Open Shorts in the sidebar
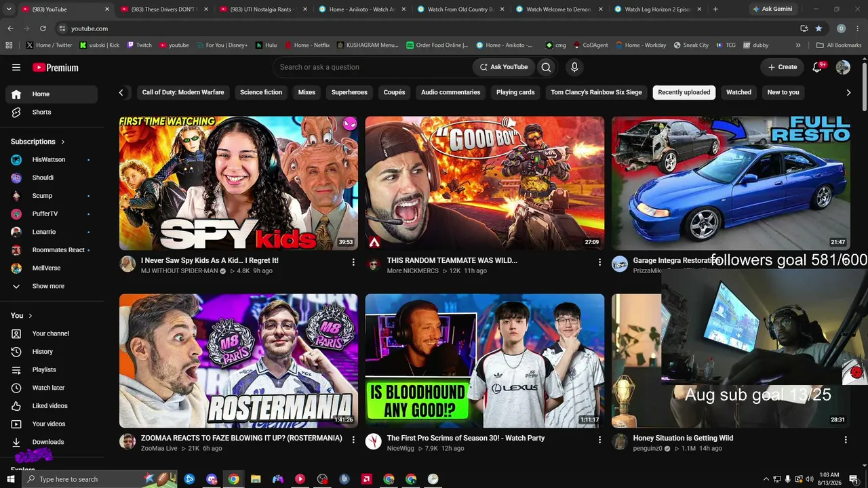 (52, 113)
